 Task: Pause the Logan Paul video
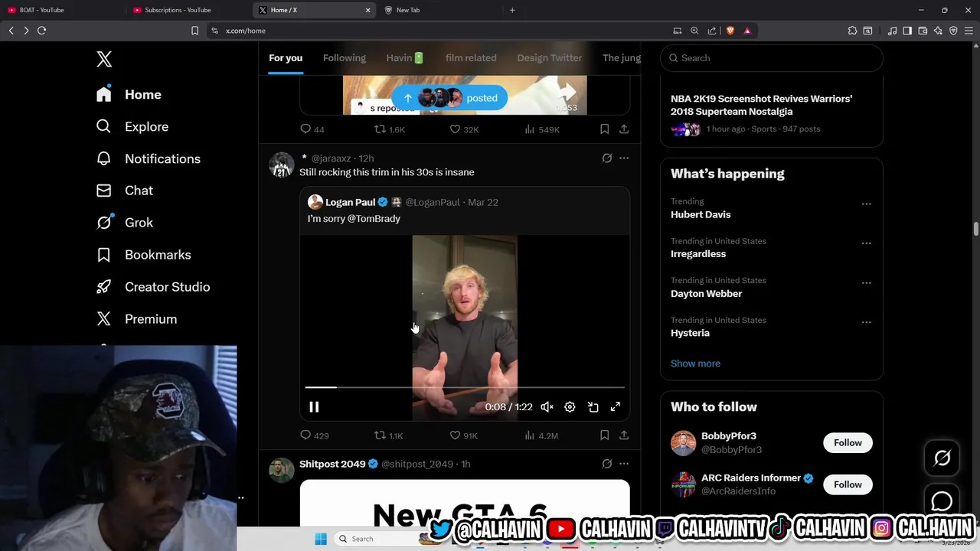point(314,407)
